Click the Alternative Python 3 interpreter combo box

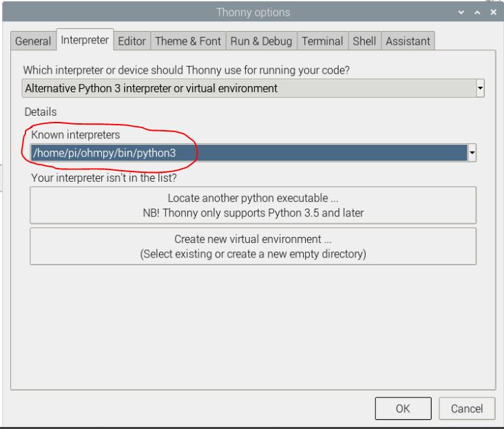[x=248, y=88]
